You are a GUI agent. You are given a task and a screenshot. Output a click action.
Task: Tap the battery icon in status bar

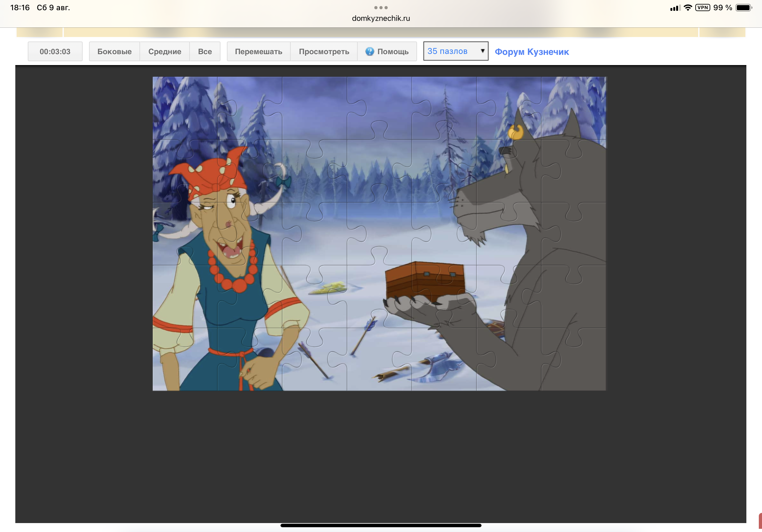(x=744, y=8)
